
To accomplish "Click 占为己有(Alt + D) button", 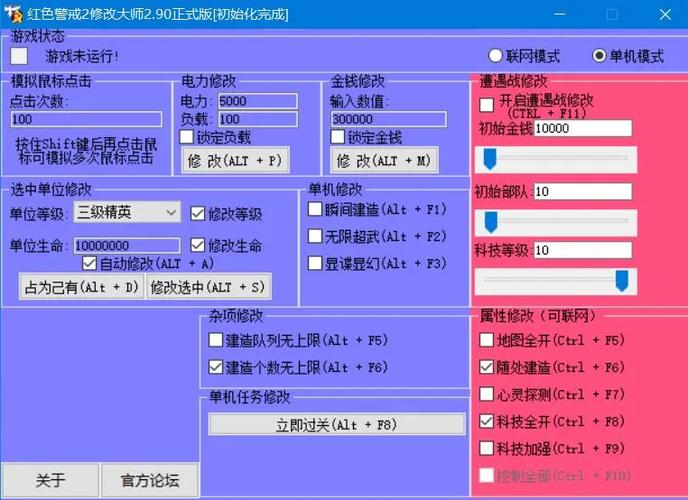I will tap(82, 287).
